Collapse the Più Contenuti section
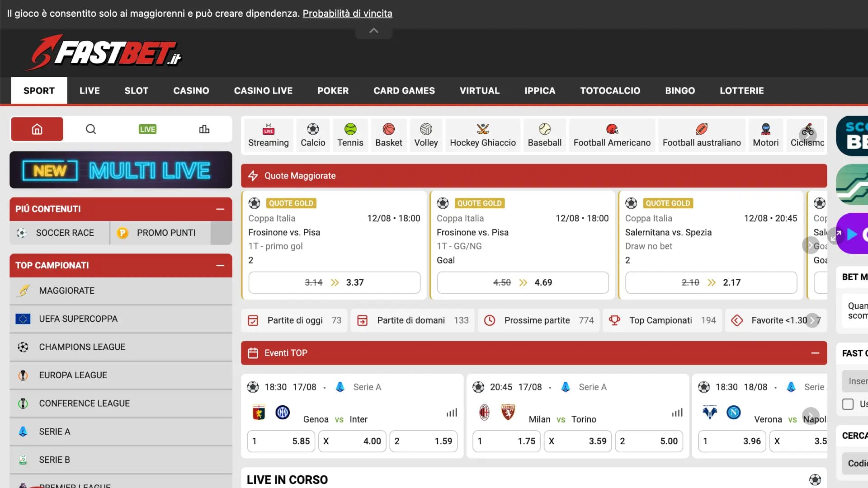The height and width of the screenshot is (488, 868). 220,209
